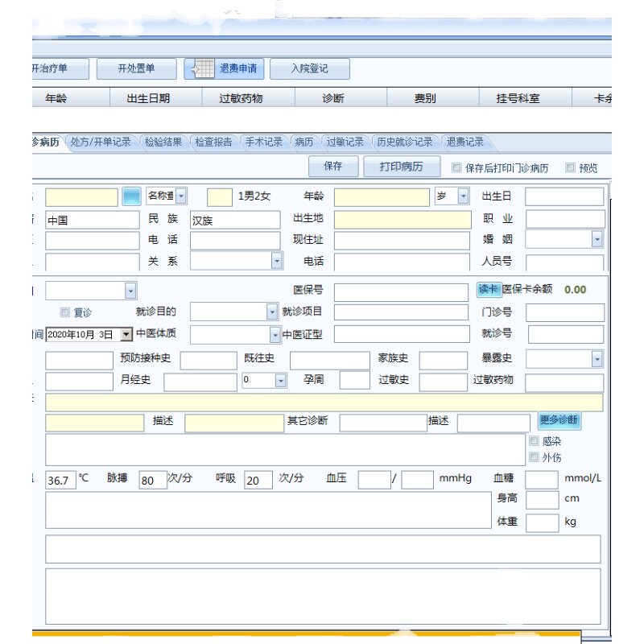Click the 更多诊断 button
This screenshot has width=644, height=644.
coord(559,420)
